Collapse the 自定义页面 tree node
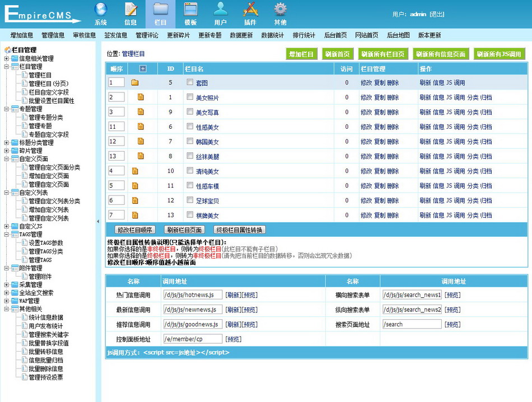The image size is (532, 402). tap(7, 159)
